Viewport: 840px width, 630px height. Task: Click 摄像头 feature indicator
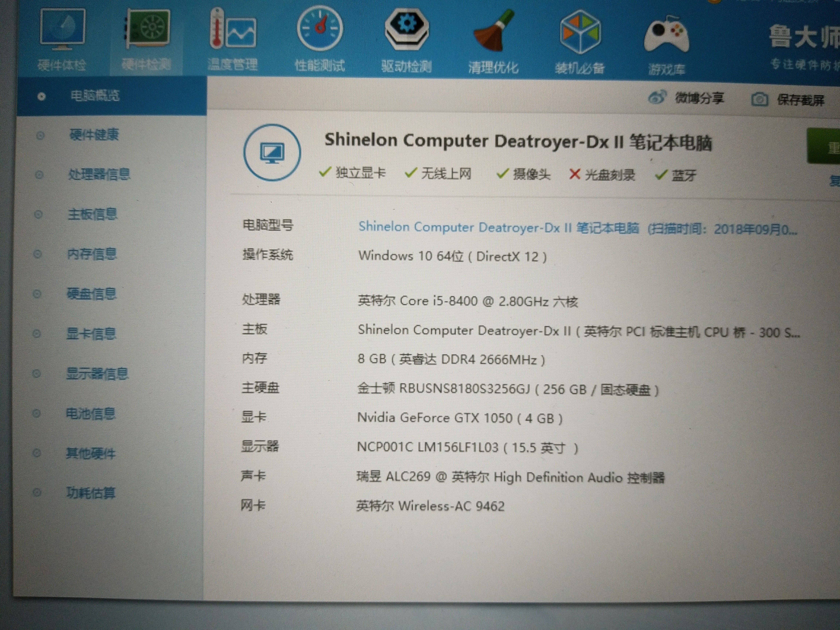pyautogui.click(x=524, y=174)
